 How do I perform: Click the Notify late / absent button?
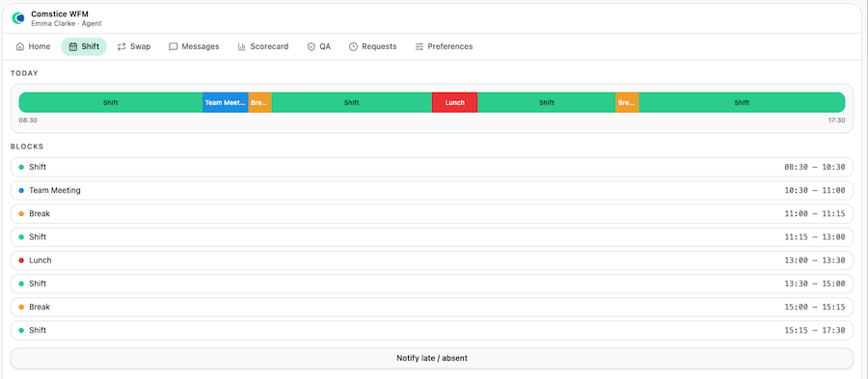(432, 358)
